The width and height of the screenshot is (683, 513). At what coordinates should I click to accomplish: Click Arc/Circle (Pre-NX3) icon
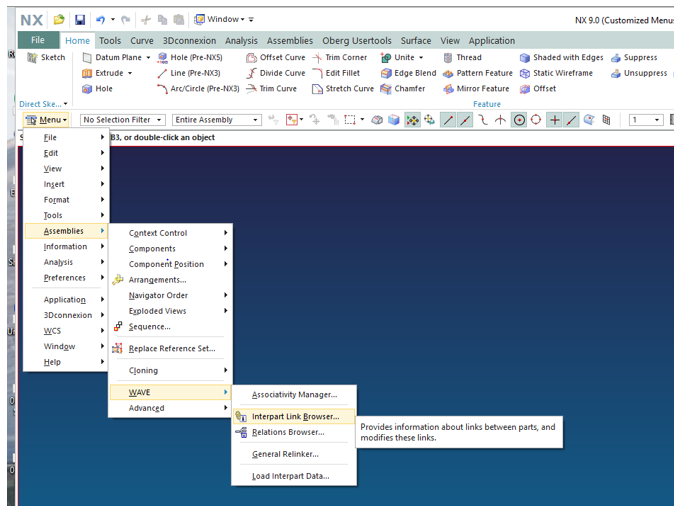pyautogui.click(x=162, y=89)
